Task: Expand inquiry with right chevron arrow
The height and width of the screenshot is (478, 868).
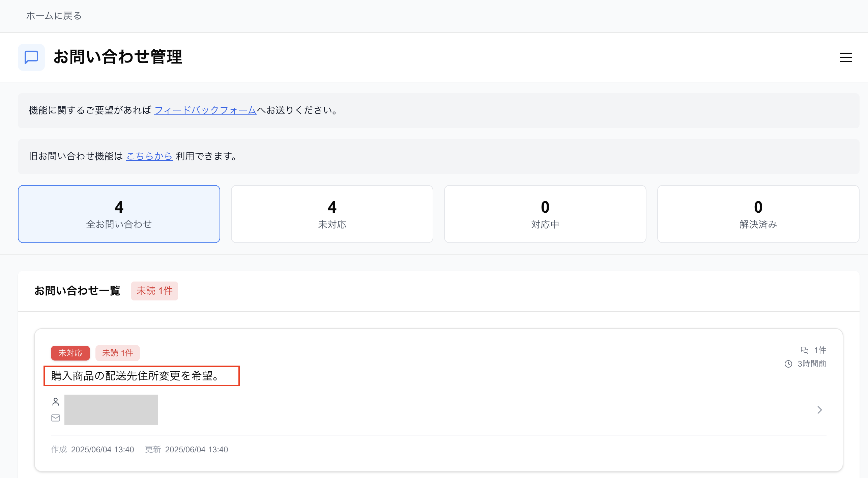Action: click(x=819, y=410)
